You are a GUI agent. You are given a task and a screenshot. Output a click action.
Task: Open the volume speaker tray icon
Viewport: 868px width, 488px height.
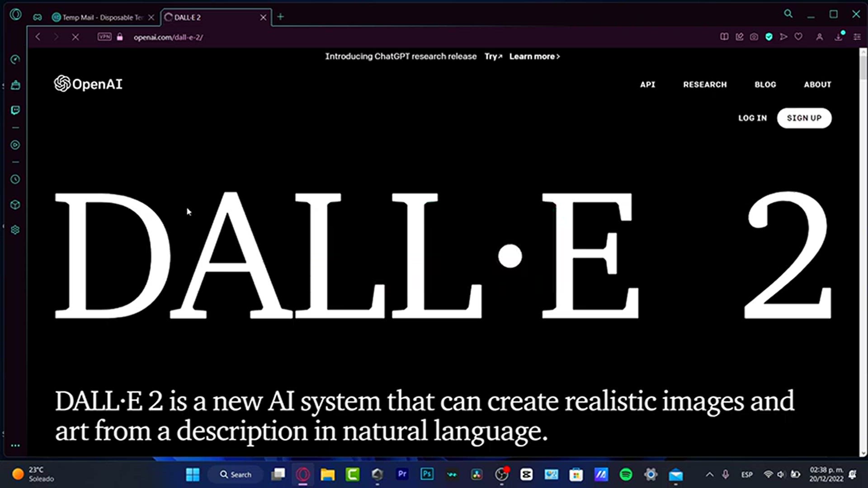[x=781, y=474]
